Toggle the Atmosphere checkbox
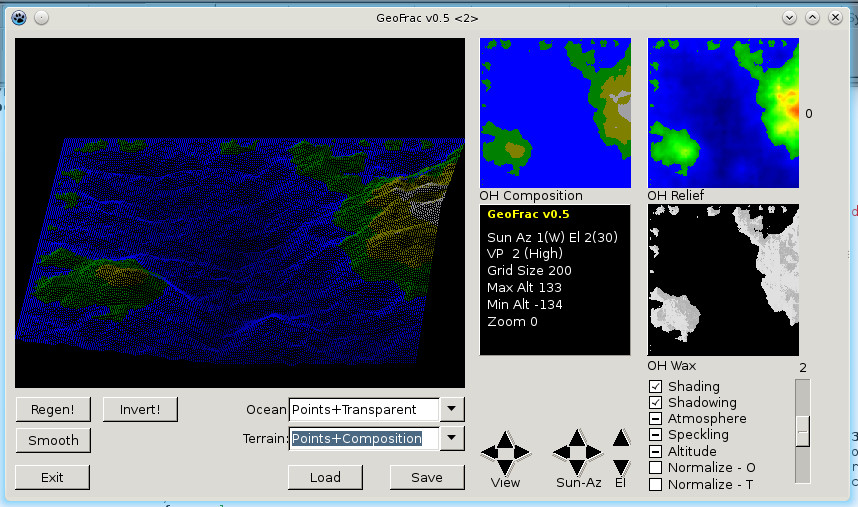The image size is (858, 507). (x=655, y=419)
